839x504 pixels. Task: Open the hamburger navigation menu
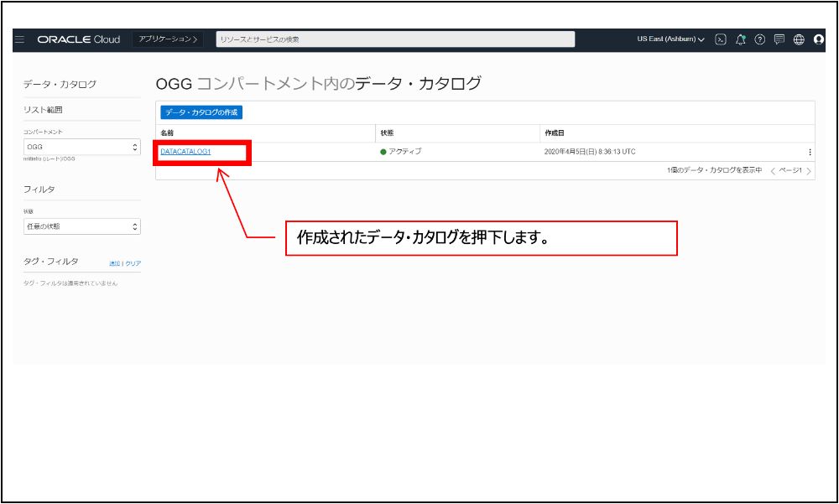[20, 39]
